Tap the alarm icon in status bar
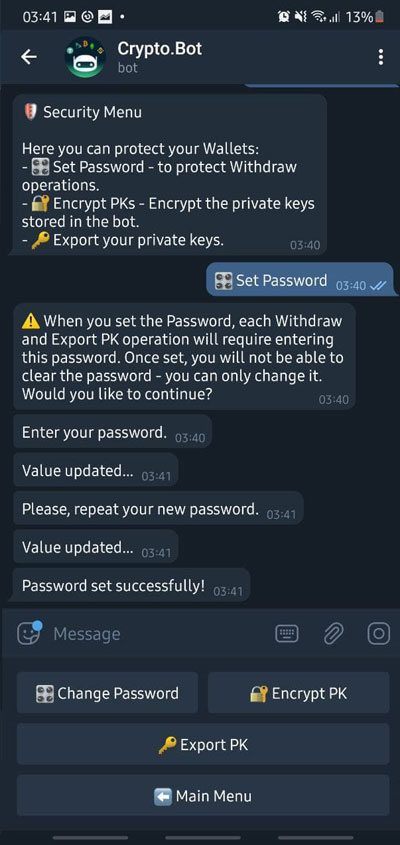The image size is (400, 845). point(284,17)
